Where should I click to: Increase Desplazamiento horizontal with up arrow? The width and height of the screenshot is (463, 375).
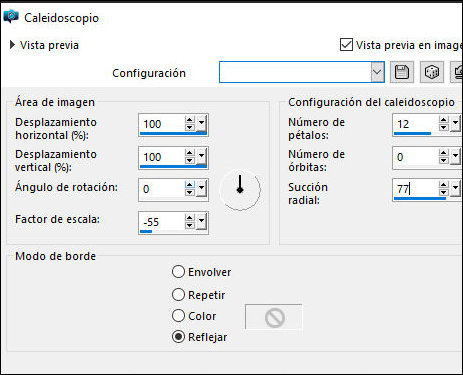pyautogui.click(x=190, y=120)
